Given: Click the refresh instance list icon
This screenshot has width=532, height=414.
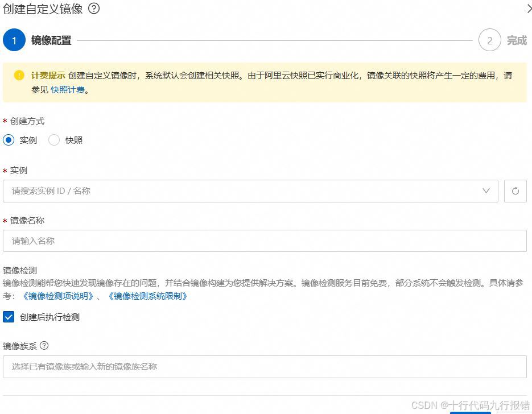Looking at the screenshot, I should tap(515, 191).
